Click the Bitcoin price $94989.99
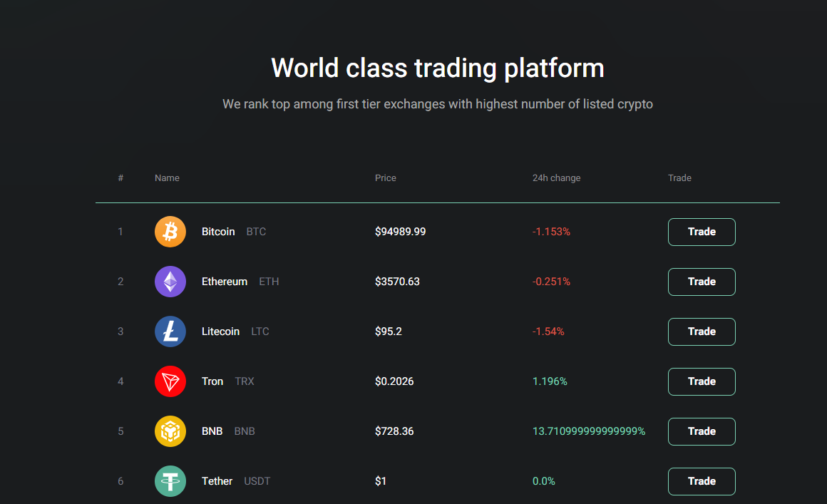 point(401,232)
